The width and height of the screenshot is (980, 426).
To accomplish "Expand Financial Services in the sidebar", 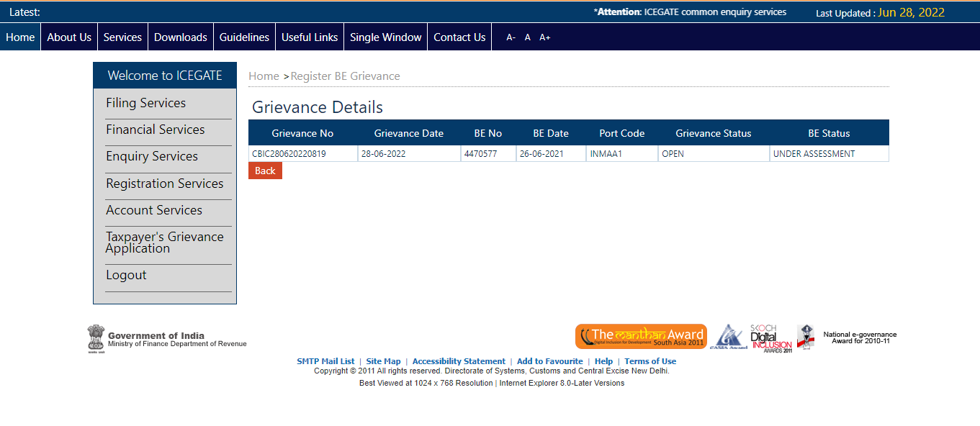I will click(x=155, y=130).
